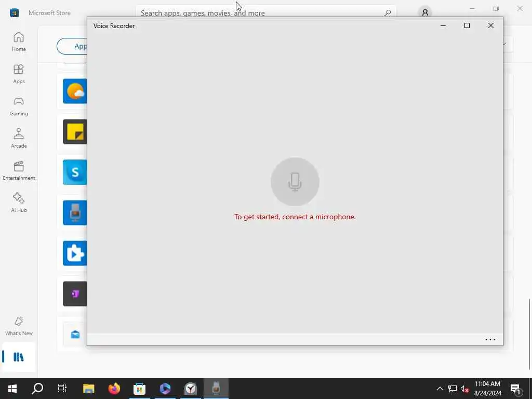
Task: Open Library in Microsoft Store sidebar
Action: point(19,357)
